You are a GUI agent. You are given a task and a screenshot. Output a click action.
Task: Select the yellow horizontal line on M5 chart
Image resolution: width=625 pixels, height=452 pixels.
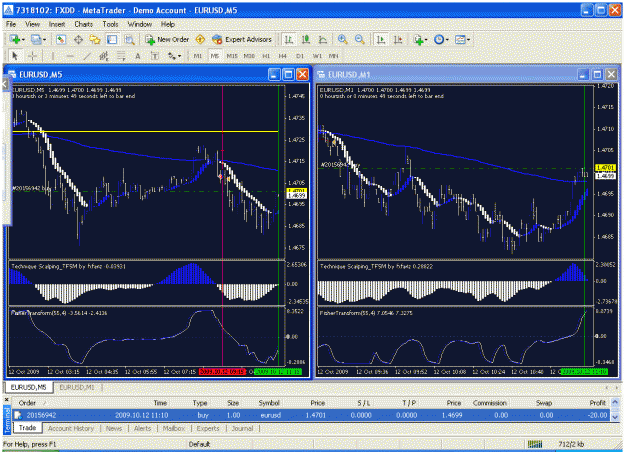(145, 131)
